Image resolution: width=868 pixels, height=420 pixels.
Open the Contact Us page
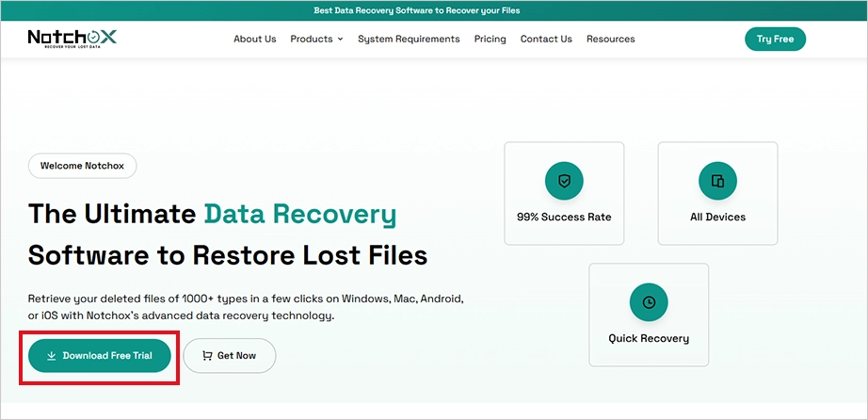(x=546, y=39)
